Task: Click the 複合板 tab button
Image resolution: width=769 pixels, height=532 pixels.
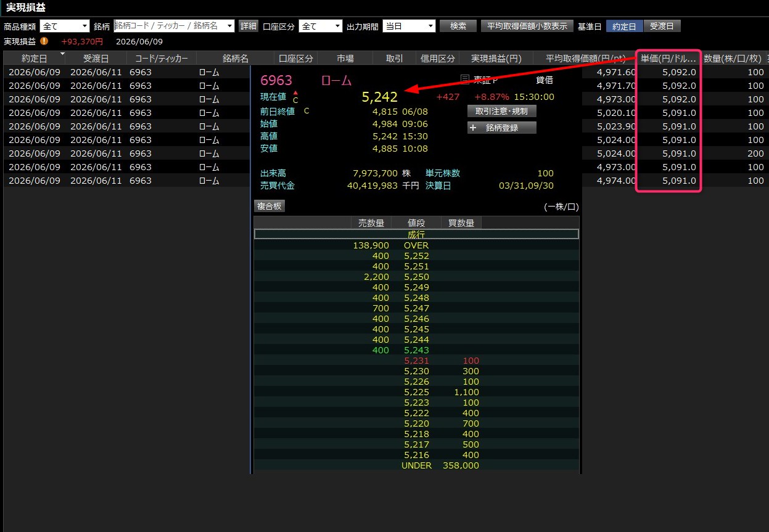Action: (269, 206)
